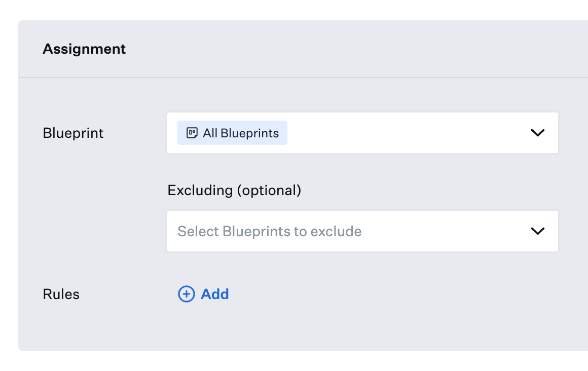
Task: Click the Rules label
Action: (x=61, y=294)
